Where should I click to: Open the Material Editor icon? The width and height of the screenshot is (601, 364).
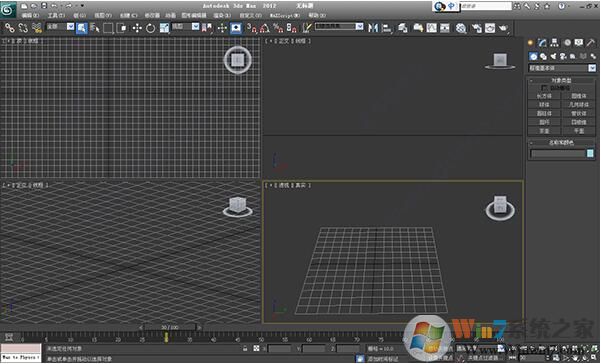(x=461, y=28)
